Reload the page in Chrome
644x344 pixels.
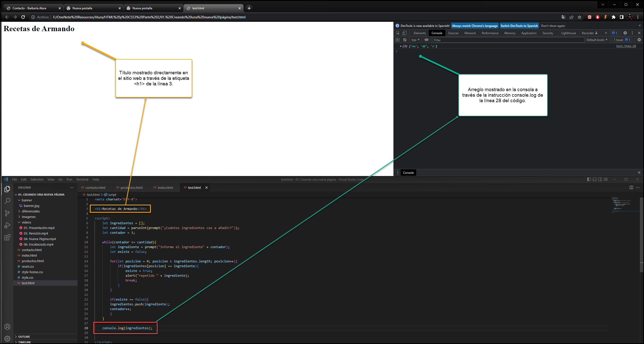pyautogui.click(x=23, y=17)
